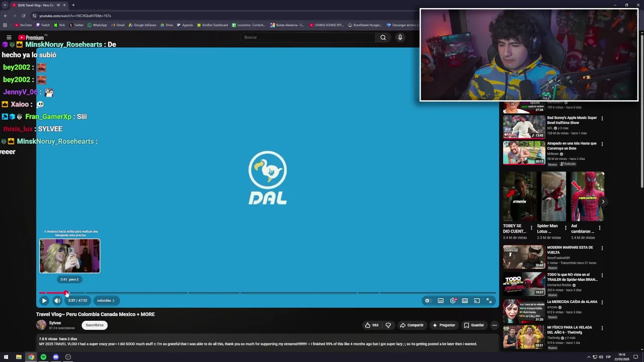Toggle the autoplay switch in player
Viewport: 644px width, 362px height.
427,301
